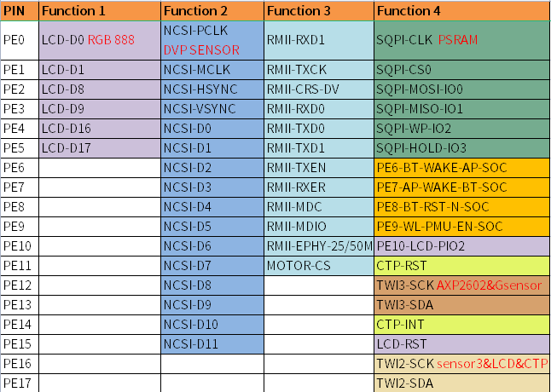Image resolution: width=551 pixels, height=392 pixels.
Task: Click the SQPI-CLK PSRAM cell
Action: [x=461, y=40]
